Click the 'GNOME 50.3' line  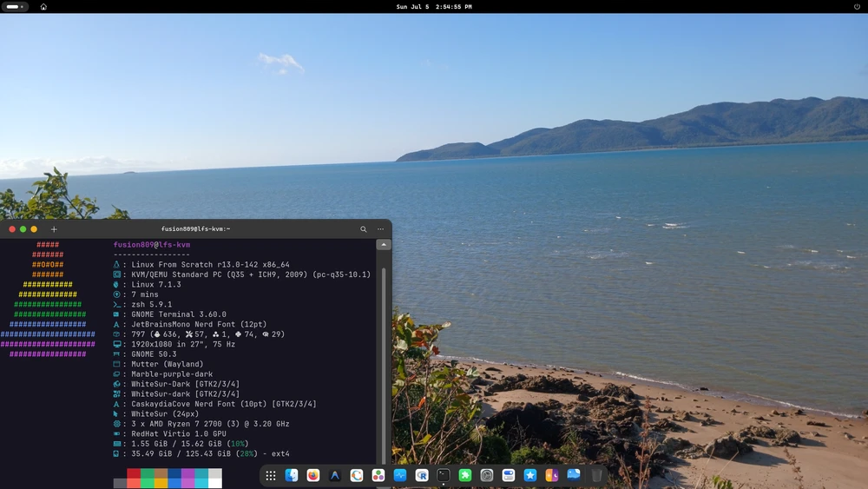click(x=154, y=354)
